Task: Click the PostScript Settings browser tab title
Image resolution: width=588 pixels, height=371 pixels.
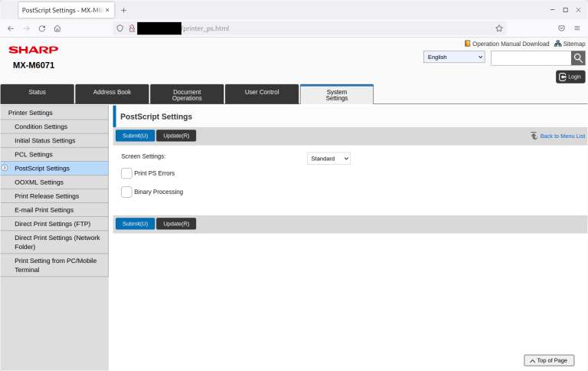Action: (x=62, y=10)
